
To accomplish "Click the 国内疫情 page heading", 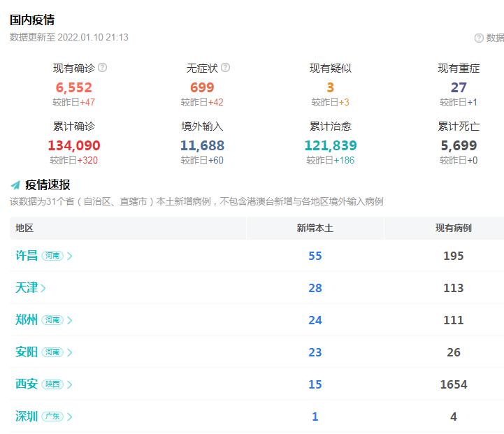I will click(32, 20).
